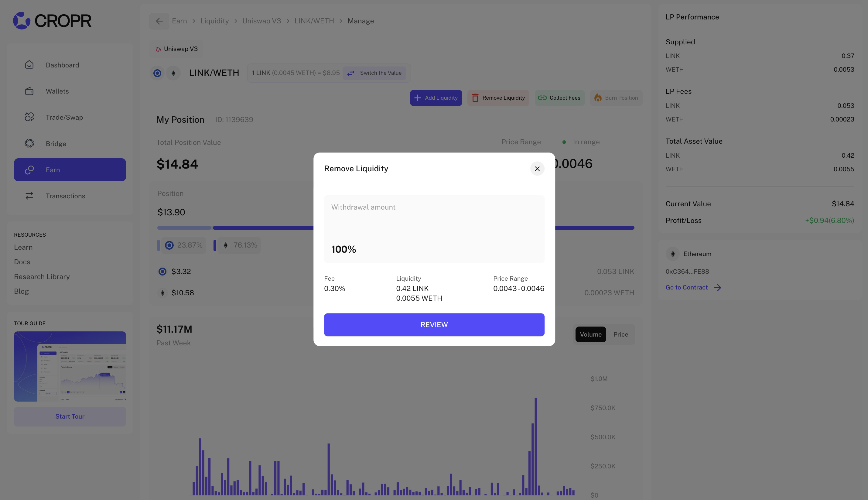868x500 pixels.
Task: Click the Trade/Swap icon
Action: click(x=29, y=117)
